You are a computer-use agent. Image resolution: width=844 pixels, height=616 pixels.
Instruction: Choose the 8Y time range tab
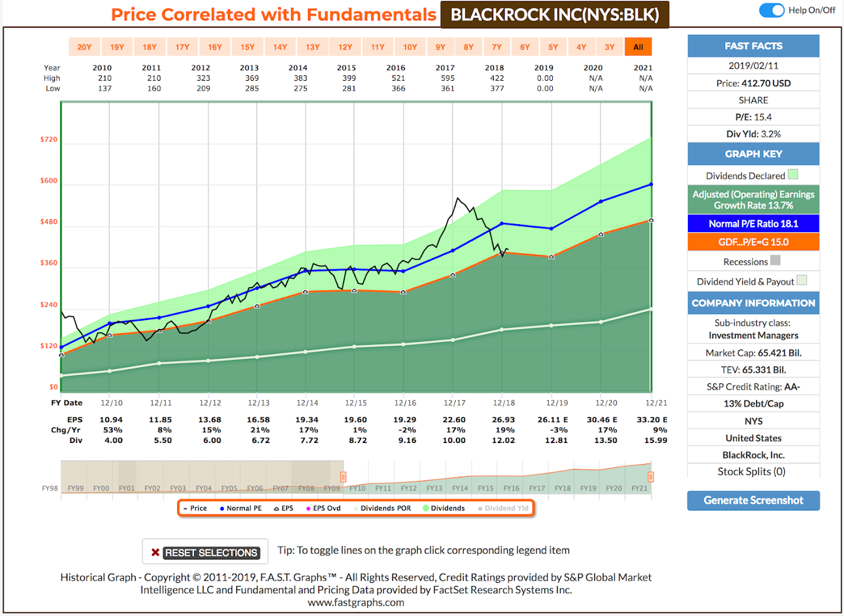point(468,47)
